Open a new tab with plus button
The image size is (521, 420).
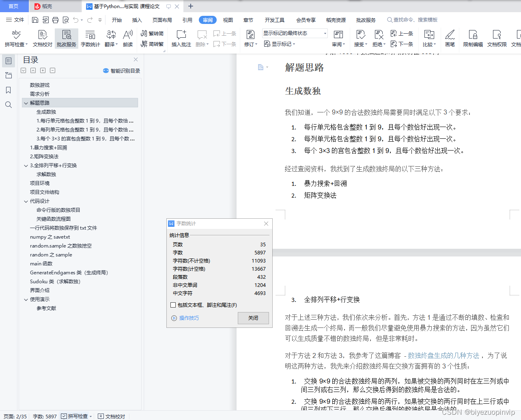(x=191, y=6)
